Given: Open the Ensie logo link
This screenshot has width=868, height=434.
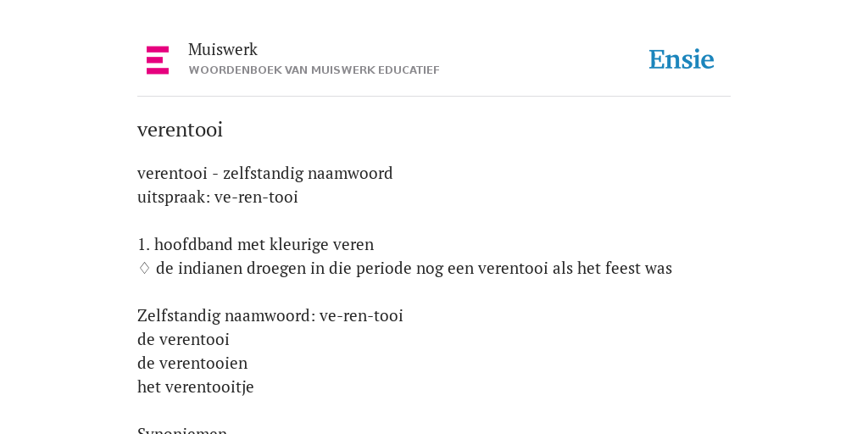Looking at the screenshot, I should point(682,60).
